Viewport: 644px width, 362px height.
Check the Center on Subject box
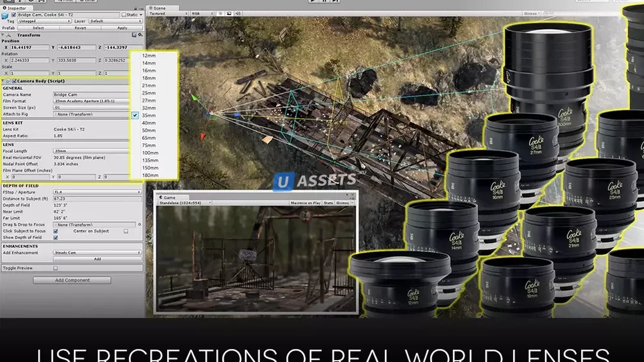click(x=126, y=231)
